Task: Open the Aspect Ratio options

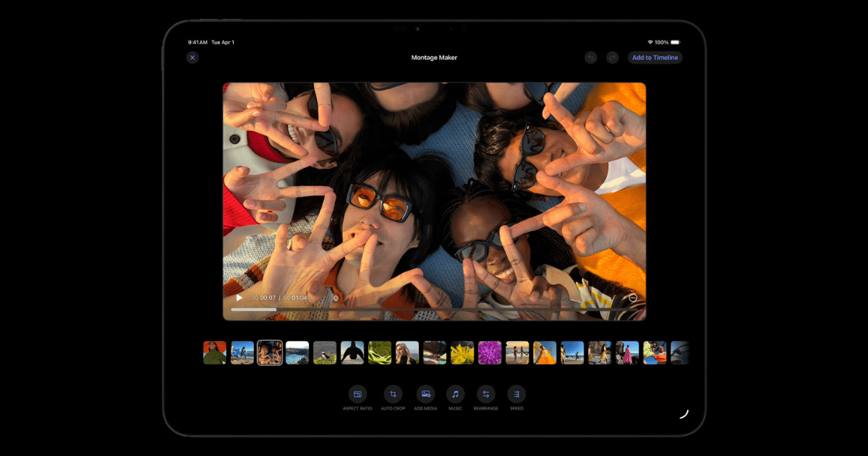Action: pos(357,394)
